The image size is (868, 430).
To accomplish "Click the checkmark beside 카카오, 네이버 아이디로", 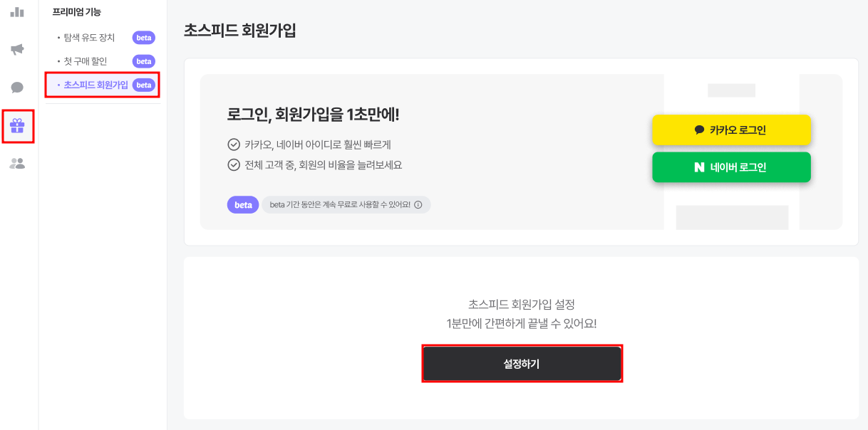I will point(233,145).
